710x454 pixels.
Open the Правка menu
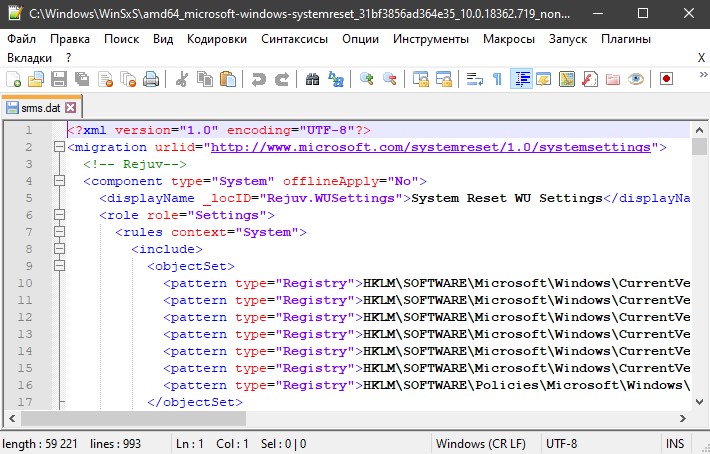[x=70, y=39]
